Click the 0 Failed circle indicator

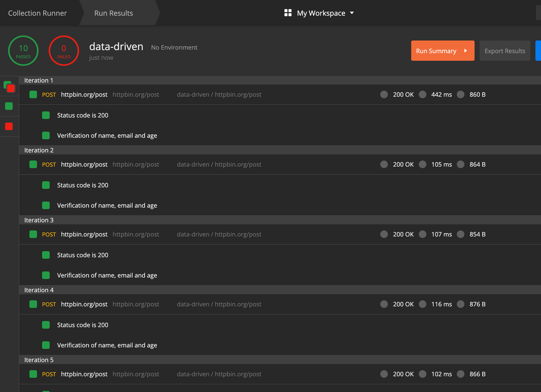pyautogui.click(x=64, y=51)
